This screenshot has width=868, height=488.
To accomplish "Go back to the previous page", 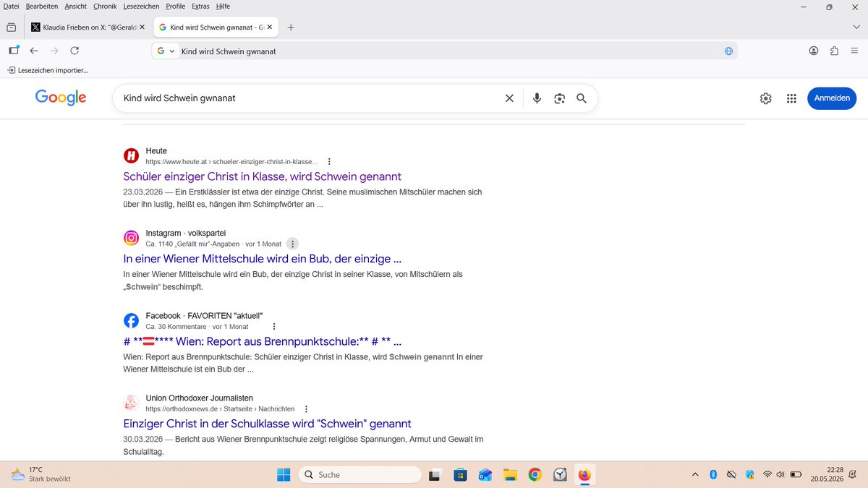I will coord(34,51).
